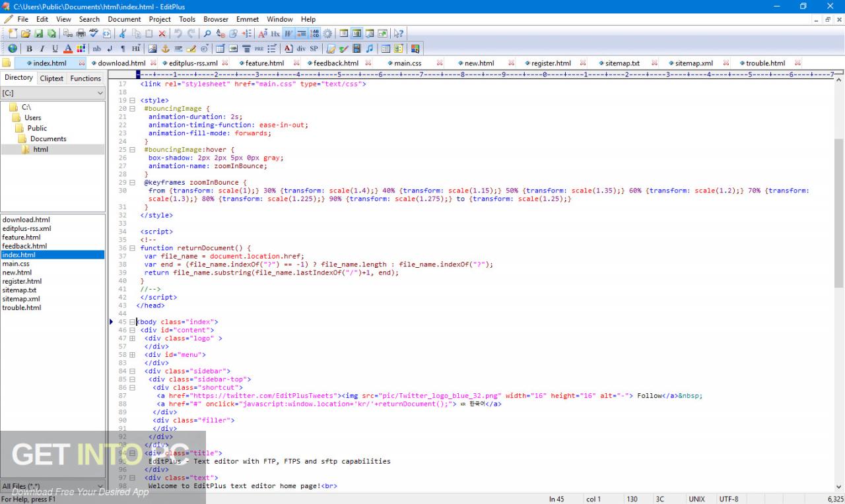The image size is (845, 504).
Task: Apply Bold HTML tag icon
Action: click(29, 48)
